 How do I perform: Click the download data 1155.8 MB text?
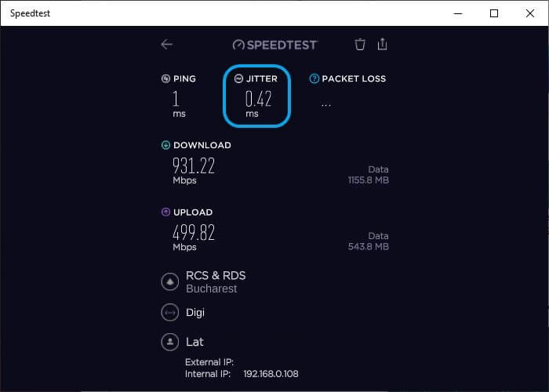[368, 180]
